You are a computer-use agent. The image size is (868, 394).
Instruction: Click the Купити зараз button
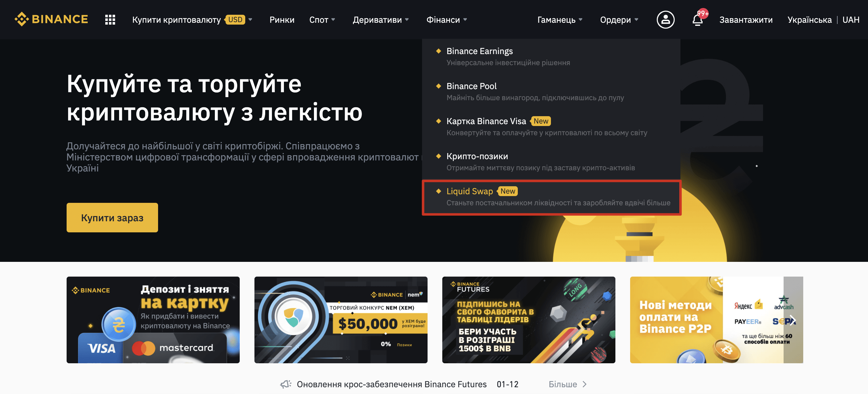(112, 218)
